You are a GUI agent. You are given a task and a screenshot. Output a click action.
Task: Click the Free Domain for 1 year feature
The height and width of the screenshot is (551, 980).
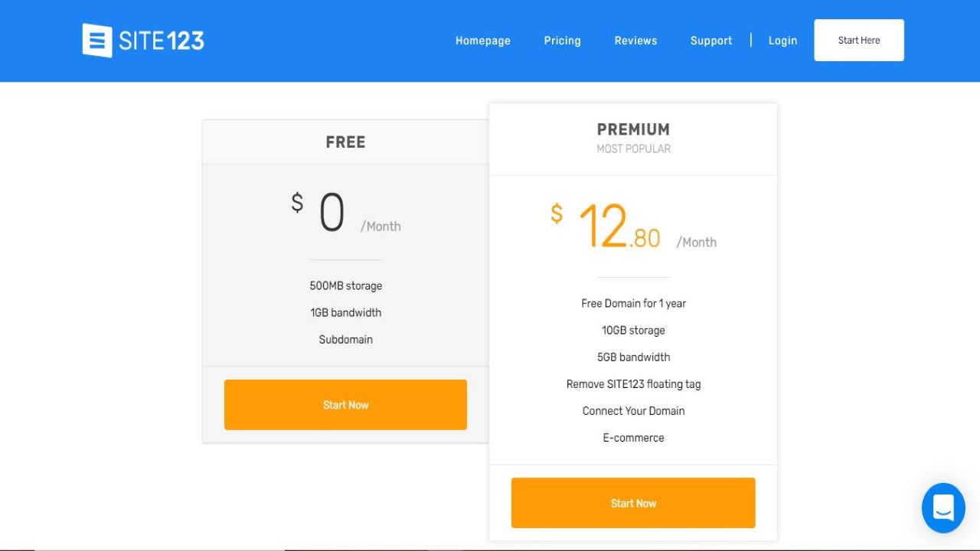pos(633,303)
